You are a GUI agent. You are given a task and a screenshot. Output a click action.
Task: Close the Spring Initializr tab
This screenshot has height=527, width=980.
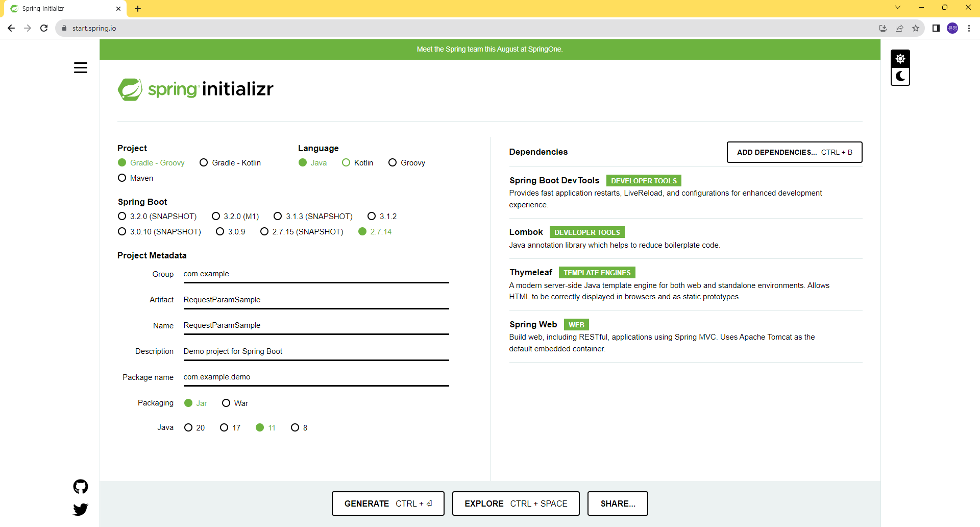pos(118,9)
